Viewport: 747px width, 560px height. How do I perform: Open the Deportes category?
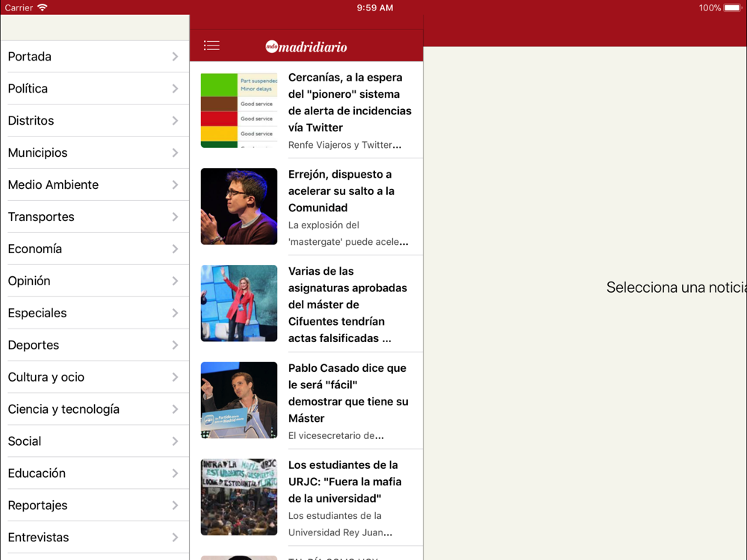click(x=34, y=346)
